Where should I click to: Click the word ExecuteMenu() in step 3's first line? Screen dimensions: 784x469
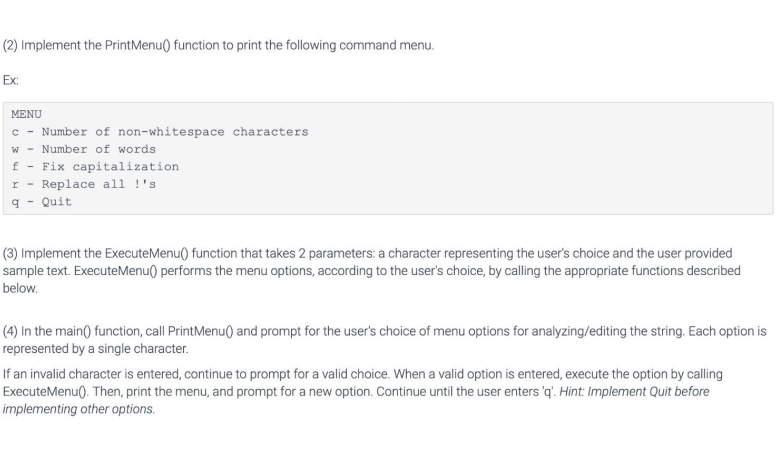[x=146, y=254]
